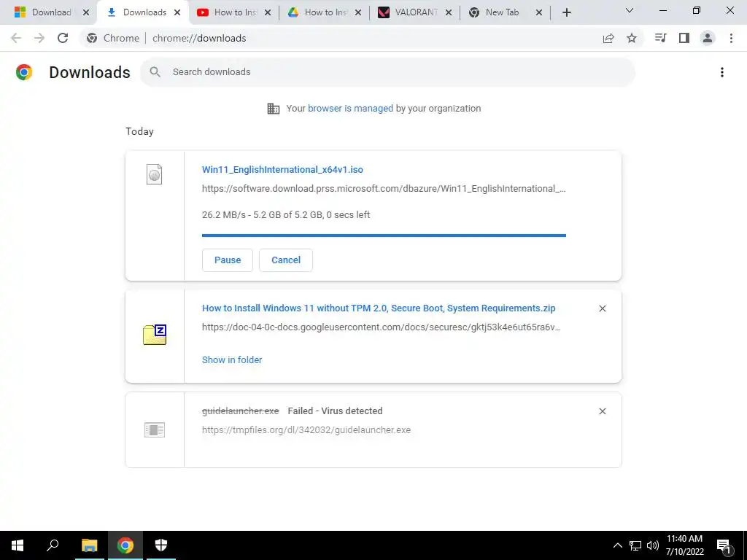Click the Chrome taskbar icon
The width and height of the screenshot is (747, 560).
click(x=125, y=545)
